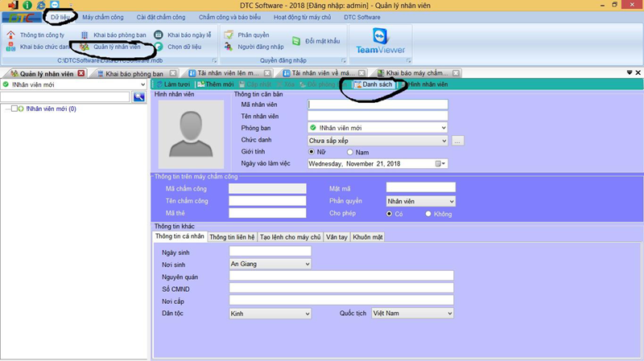Launch TeamViewer from the ribbon
Screen dimensions: 644x361
pyautogui.click(x=379, y=42)
